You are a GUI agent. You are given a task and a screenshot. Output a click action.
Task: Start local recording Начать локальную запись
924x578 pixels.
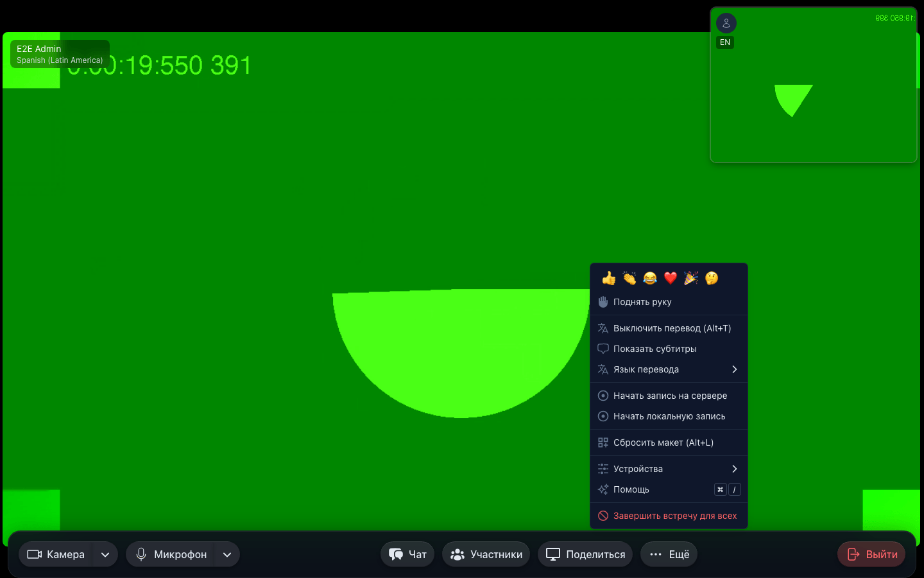click(x=669, y=416)
